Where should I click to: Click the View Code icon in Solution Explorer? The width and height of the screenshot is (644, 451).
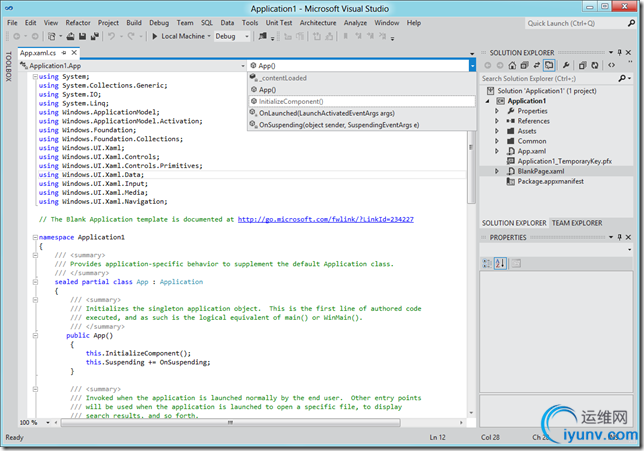(612, 65)
